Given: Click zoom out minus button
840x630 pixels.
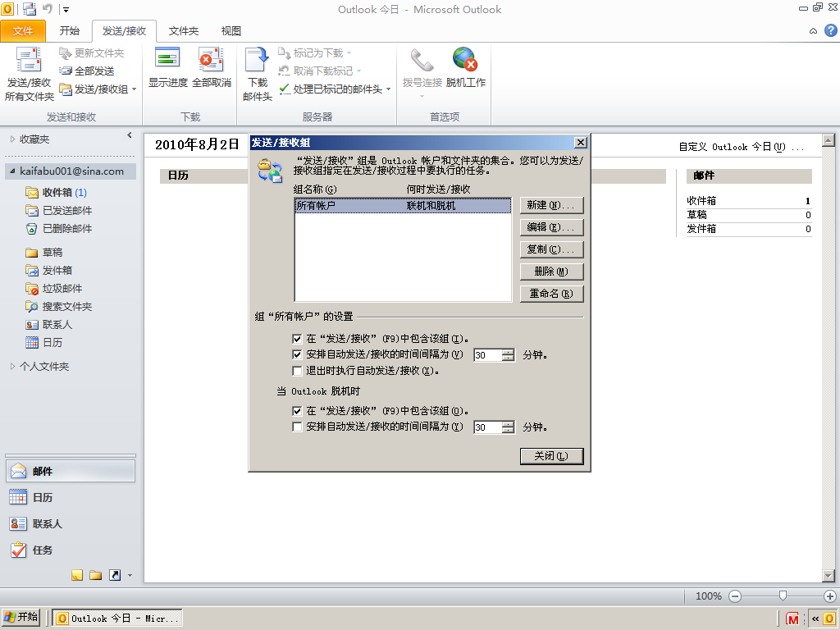Looking at the screenshot, I should 735,596.
